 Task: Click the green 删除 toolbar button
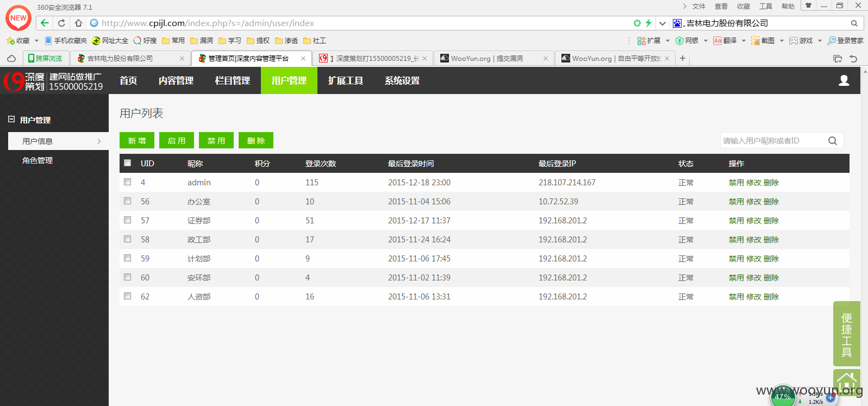pyautogui.click(x=256, y=140)
